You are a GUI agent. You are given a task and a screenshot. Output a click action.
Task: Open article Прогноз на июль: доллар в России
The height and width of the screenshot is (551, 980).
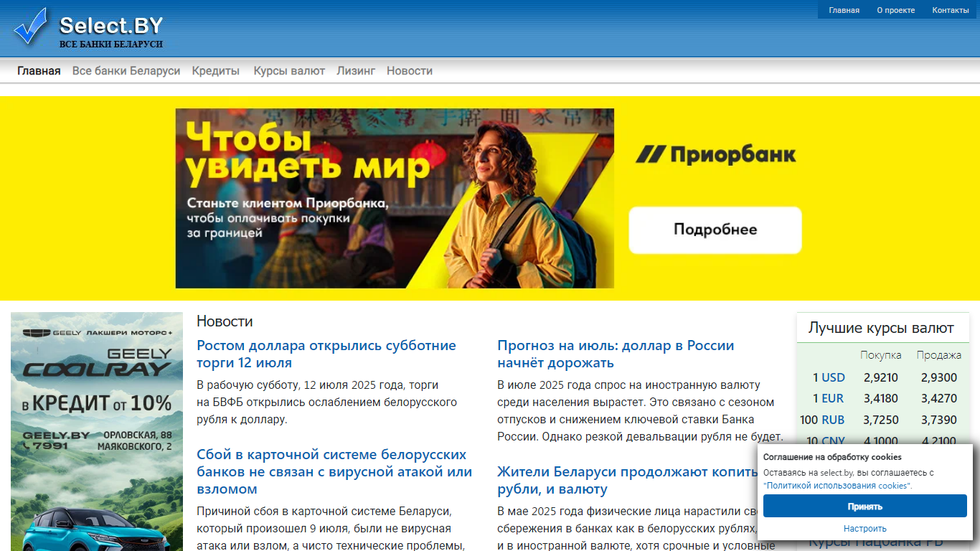[x=616, y=354]
